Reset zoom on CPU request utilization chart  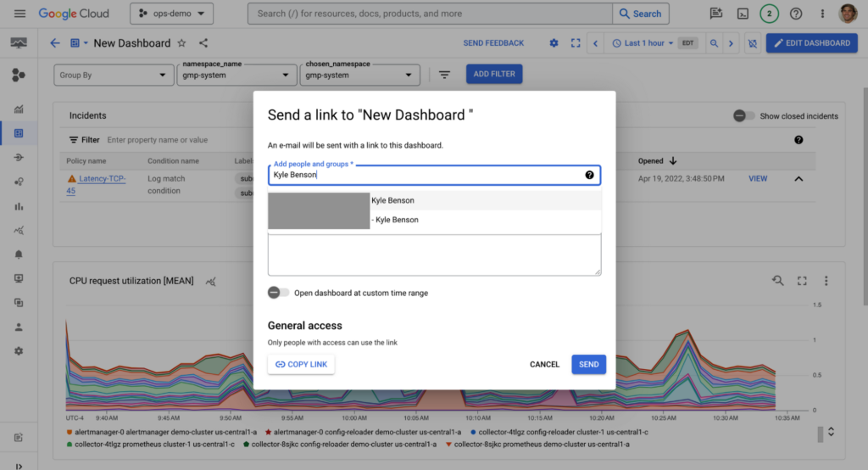[x=778, y=281]
